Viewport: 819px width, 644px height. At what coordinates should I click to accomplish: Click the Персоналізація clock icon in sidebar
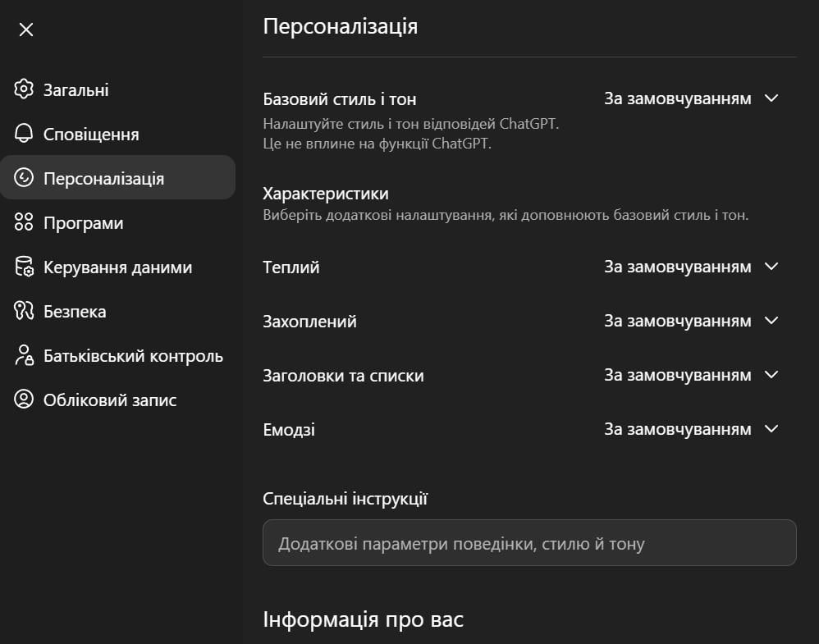click(23, 177)
